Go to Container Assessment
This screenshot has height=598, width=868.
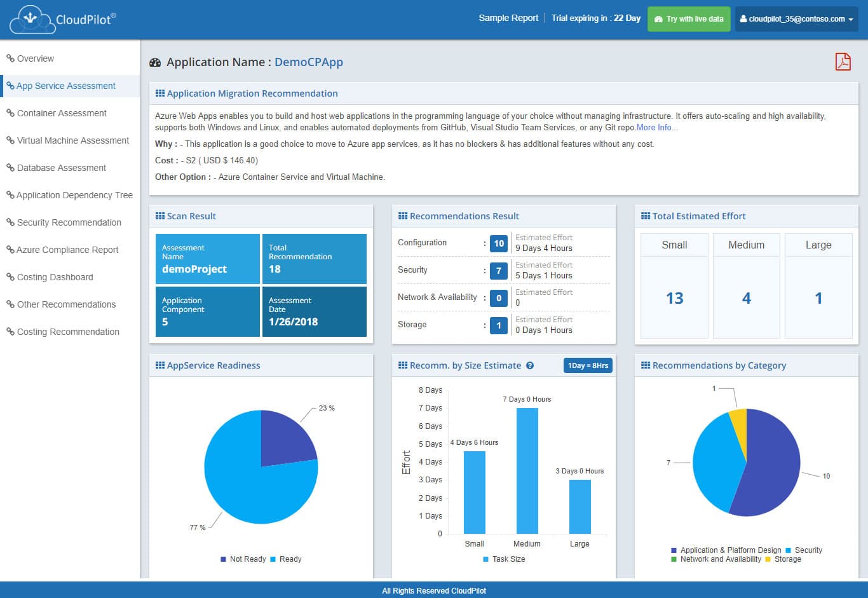pos(62,113)
